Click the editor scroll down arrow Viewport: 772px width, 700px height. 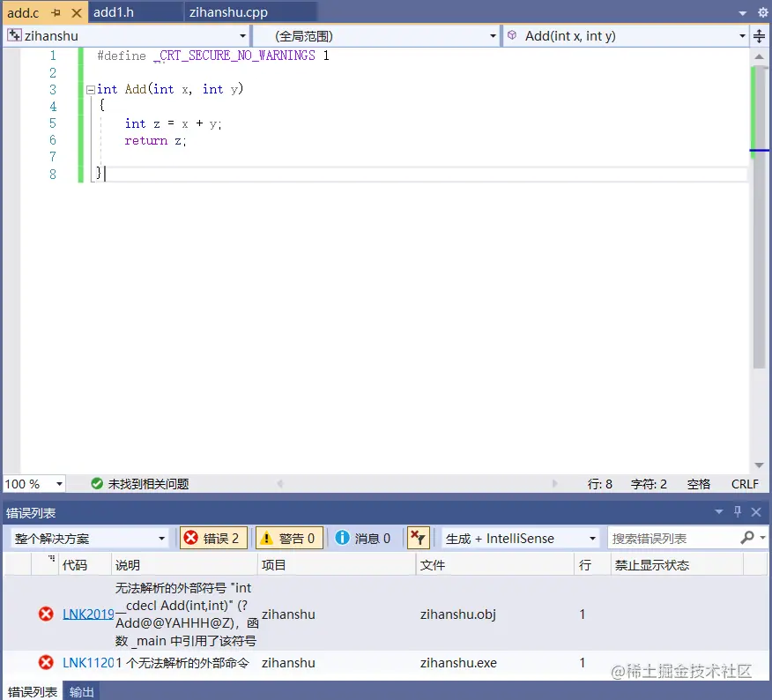coord(759,465)
